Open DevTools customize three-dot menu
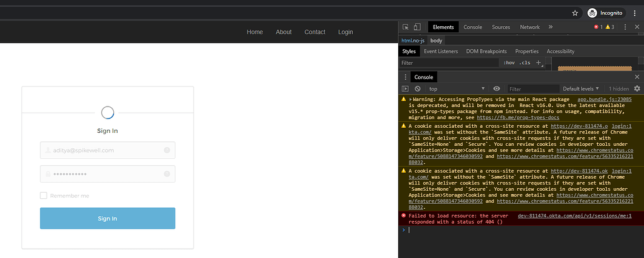The width and height of the screenshot is (644, 258). tap(625, 27)
